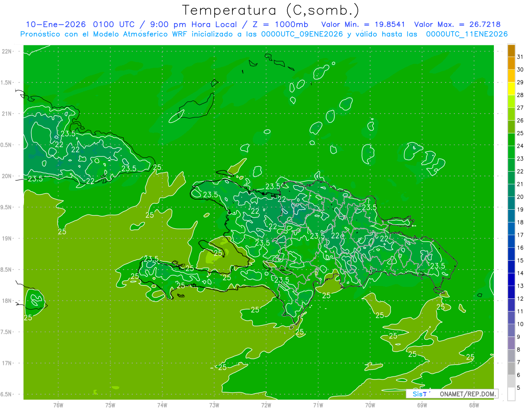Click the "29" label on the colorbar
The image size is (532, 411).
click(520, 82)
